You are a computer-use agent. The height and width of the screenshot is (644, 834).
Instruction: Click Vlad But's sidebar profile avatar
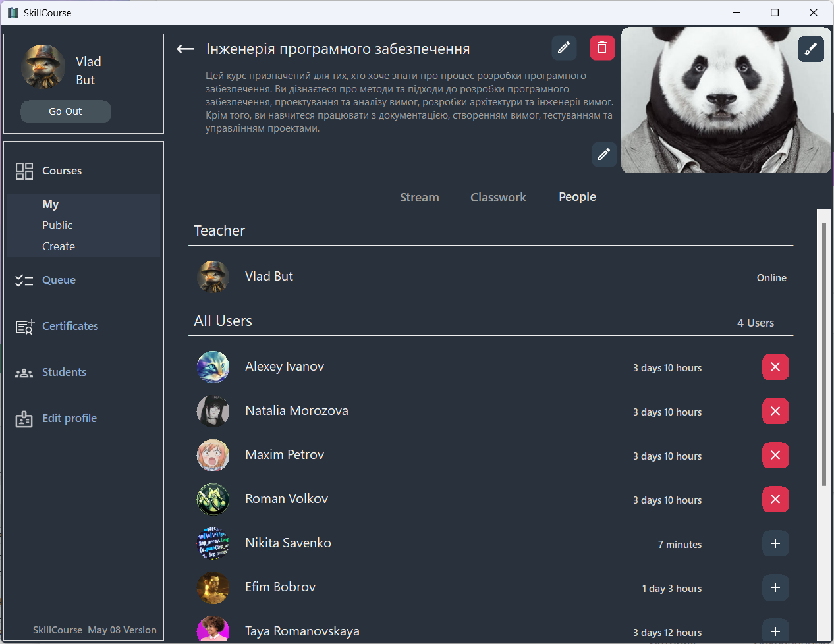(43, 67)
